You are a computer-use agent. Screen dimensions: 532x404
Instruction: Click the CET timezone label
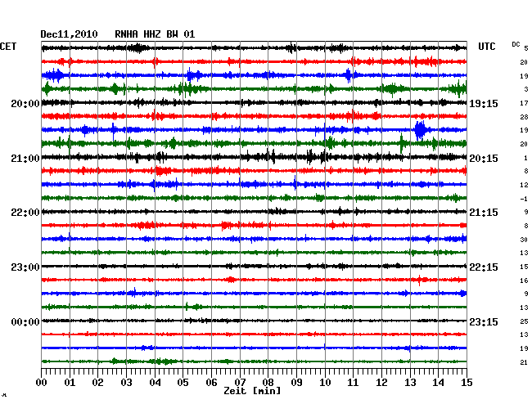[8, 47]
